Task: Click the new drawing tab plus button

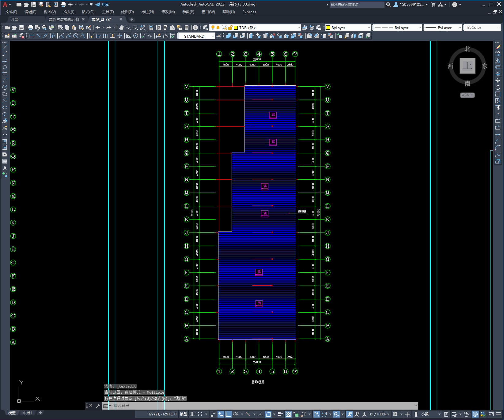Action: click(132, 19)
